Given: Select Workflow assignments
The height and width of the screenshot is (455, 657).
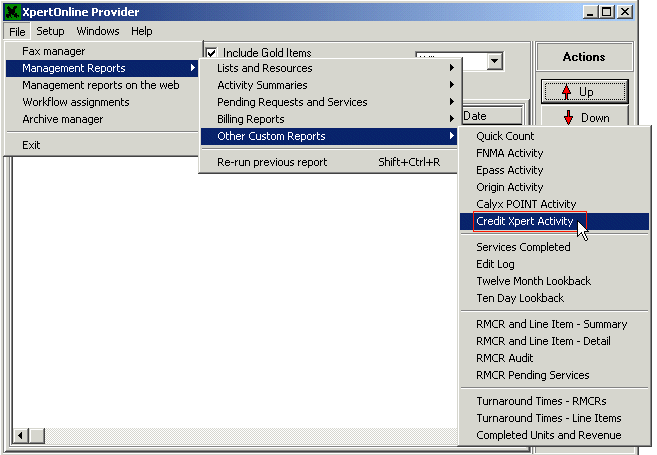Looking at the screenshot, I should click(102, 102).
